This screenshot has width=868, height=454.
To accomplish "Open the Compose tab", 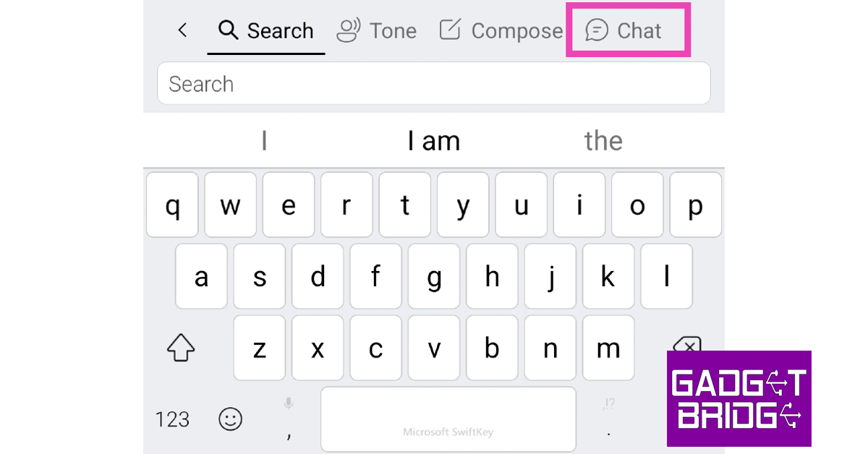I will (x=501, y=31).
